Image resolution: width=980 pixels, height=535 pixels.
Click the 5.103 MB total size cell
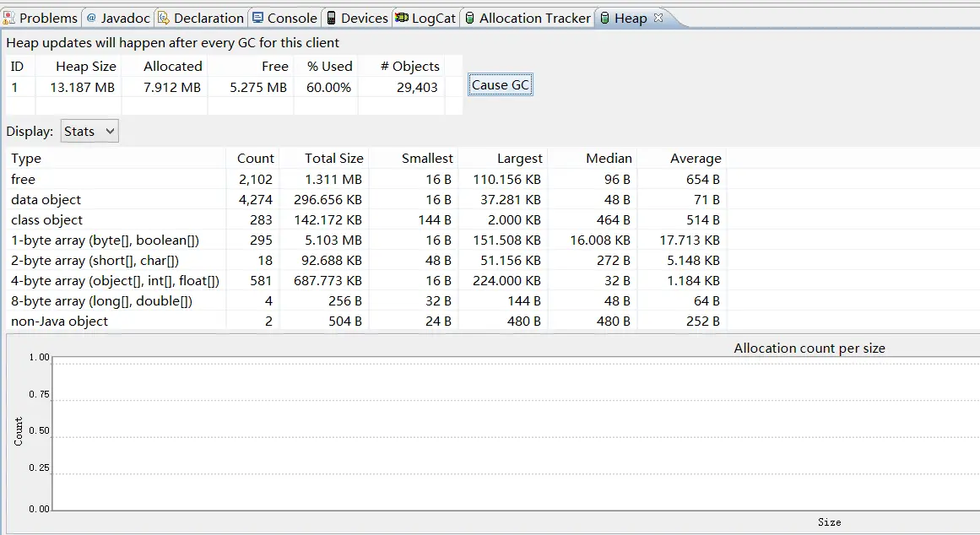point(333,240)
